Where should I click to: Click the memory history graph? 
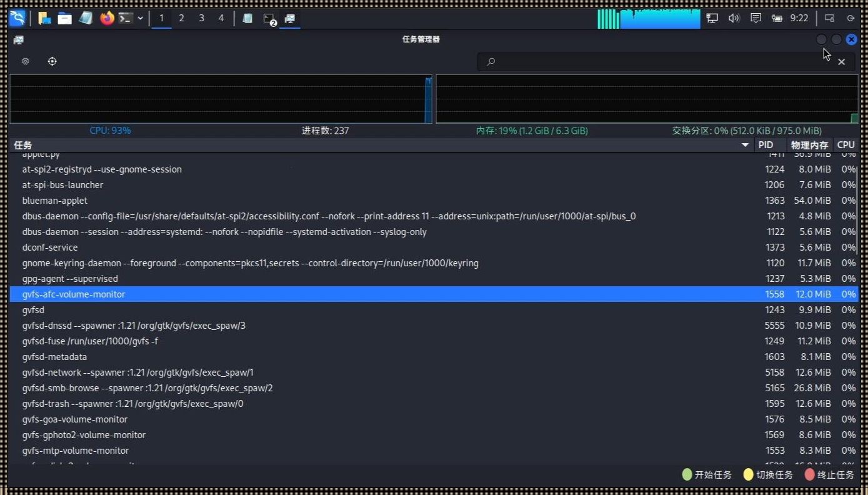(647, 99)
